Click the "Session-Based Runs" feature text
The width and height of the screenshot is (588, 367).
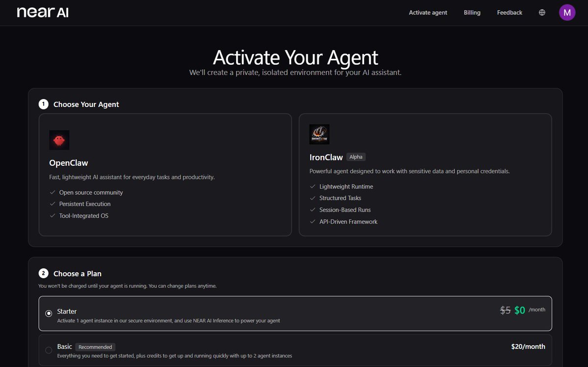(x=345, y=210)
